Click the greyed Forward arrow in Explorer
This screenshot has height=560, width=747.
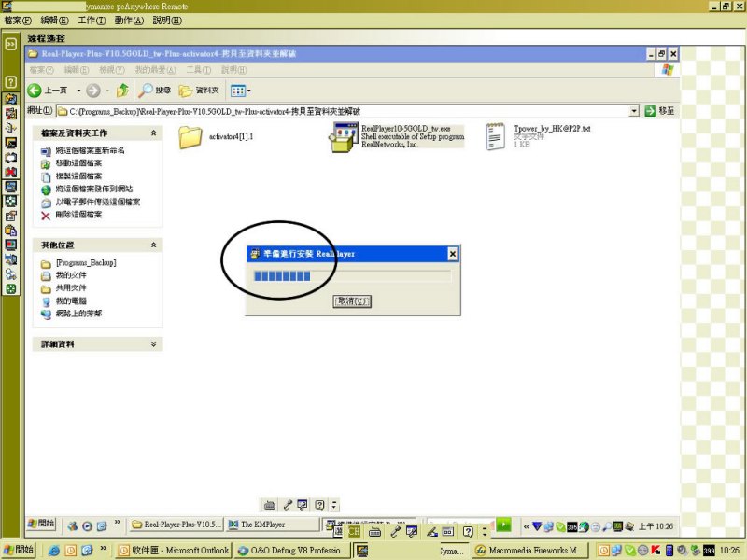pos(93,90)
